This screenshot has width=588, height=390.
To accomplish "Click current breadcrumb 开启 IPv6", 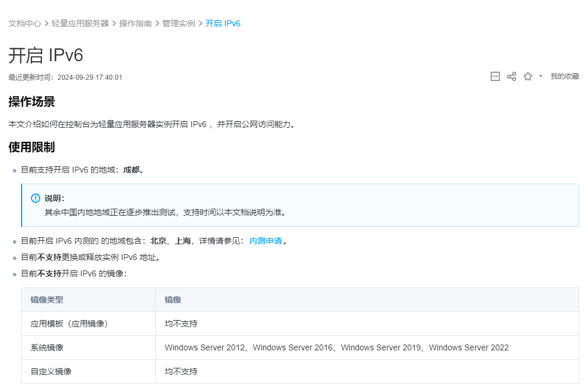I will 223,23.
